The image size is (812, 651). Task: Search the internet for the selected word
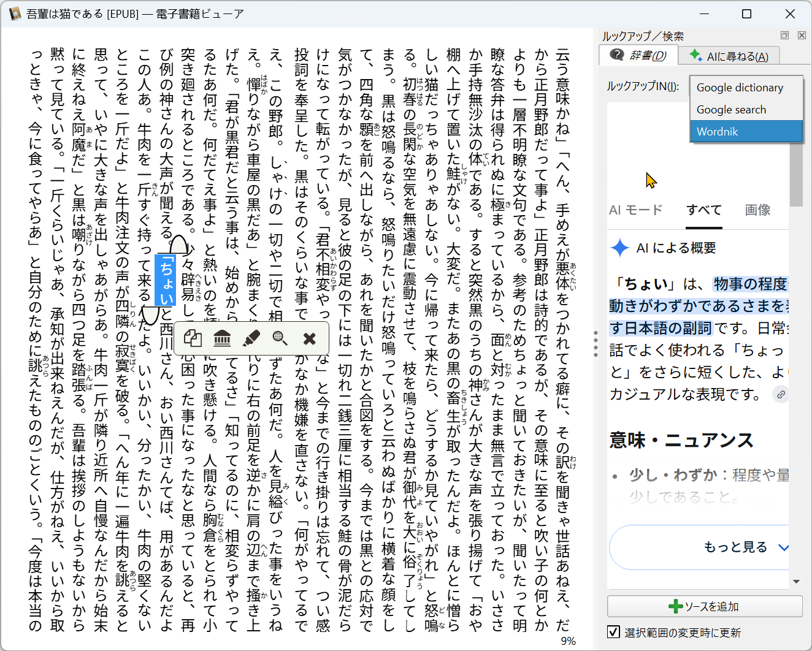point(280,338)
